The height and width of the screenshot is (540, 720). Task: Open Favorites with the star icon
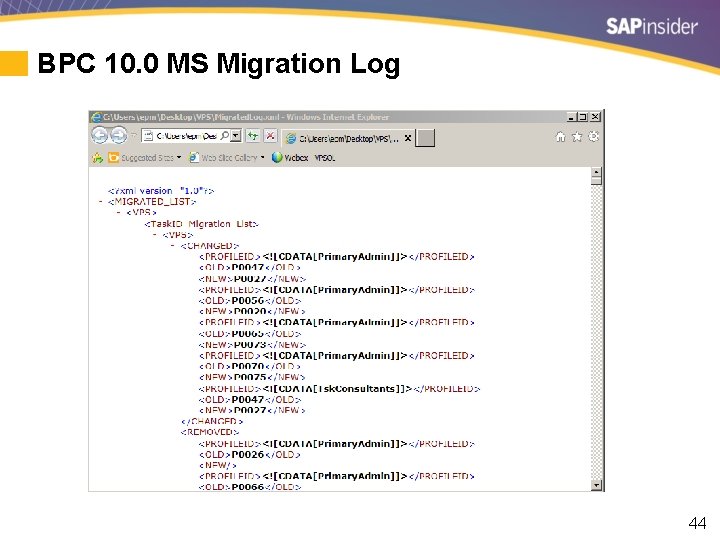pos(577,137)
